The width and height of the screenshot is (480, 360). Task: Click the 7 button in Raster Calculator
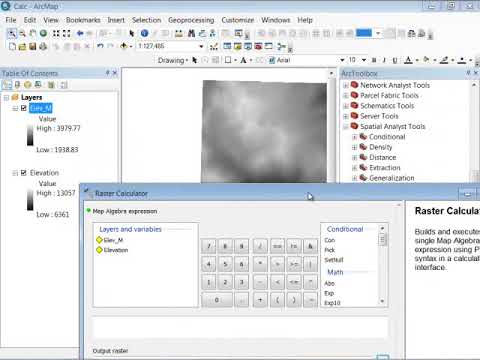tap(209, 246)
